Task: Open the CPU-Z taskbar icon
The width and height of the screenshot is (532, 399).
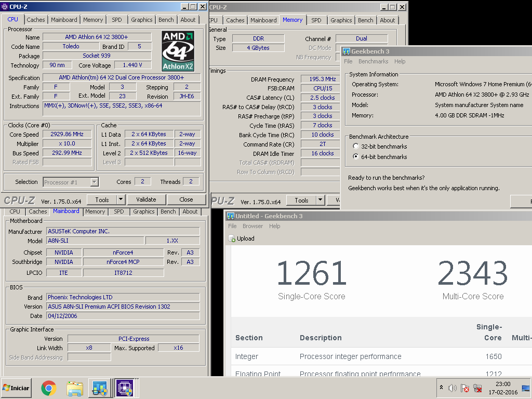Action: click(x=125, y=388)
